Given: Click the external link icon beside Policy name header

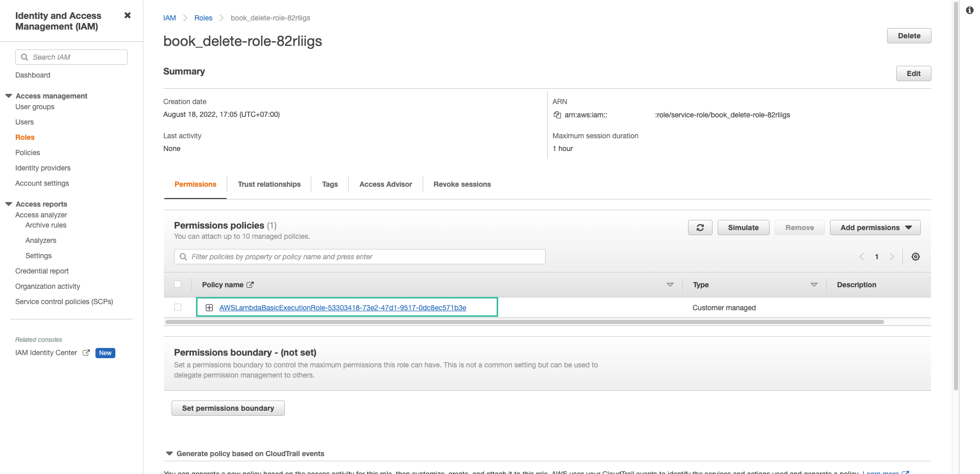Looking at the screenshot, I should pos(250,284).
